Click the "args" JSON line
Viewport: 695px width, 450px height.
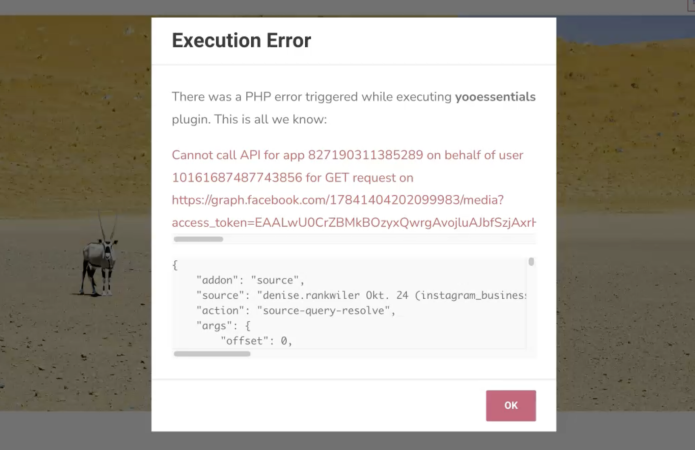pos(226,325)
